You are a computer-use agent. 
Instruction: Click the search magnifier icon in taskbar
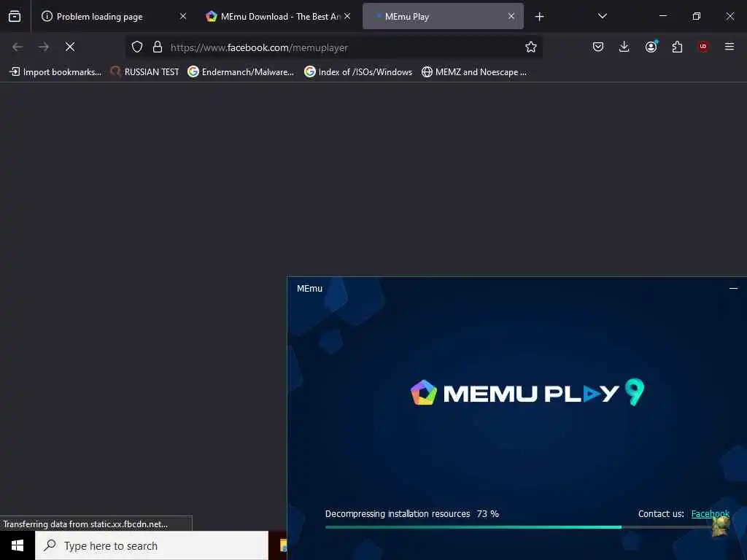50,545
